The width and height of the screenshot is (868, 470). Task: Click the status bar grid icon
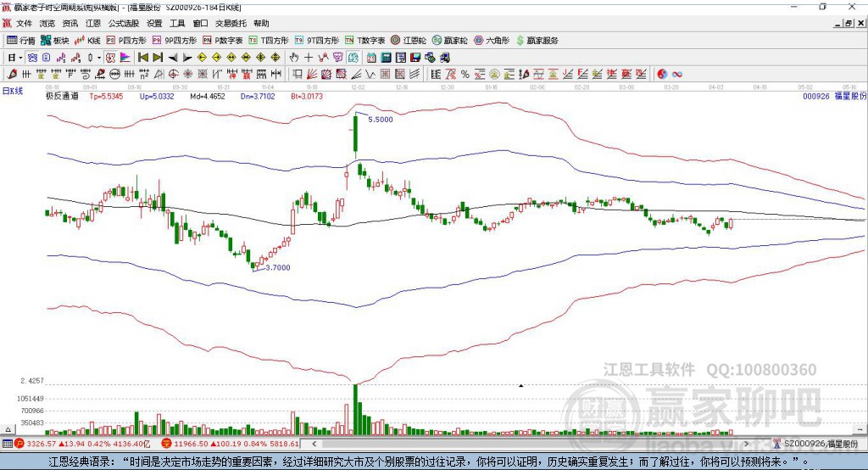tap(7, 444)
